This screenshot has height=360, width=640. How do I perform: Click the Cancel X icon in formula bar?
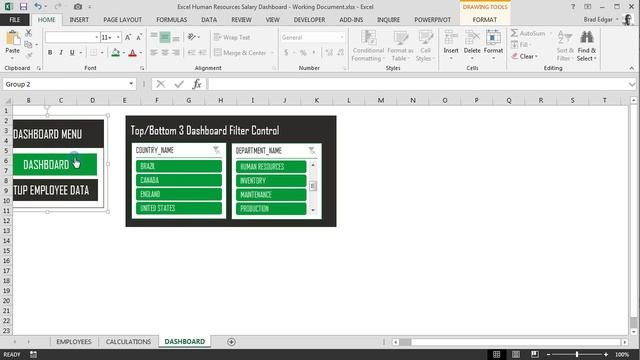click(160, 84)
